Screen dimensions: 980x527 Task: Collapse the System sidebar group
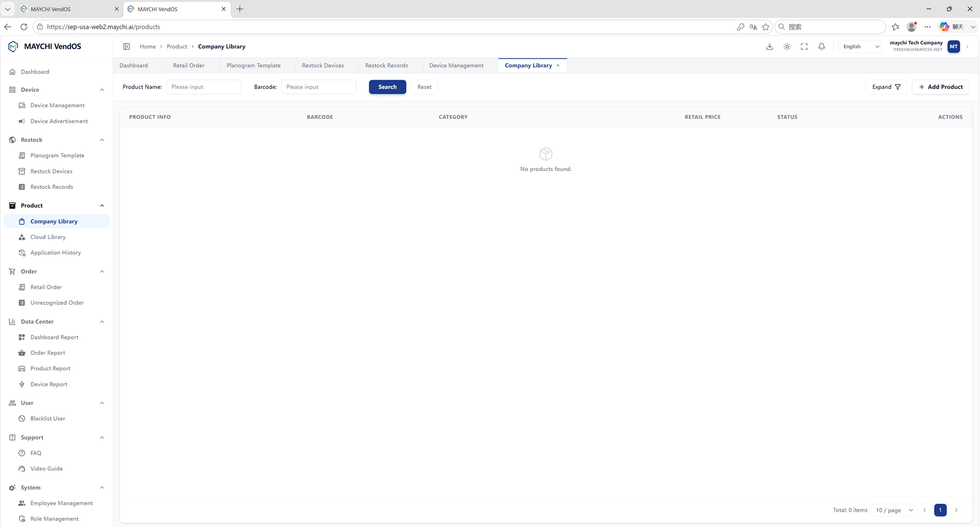pyautogui.click(x=102, y=488)
